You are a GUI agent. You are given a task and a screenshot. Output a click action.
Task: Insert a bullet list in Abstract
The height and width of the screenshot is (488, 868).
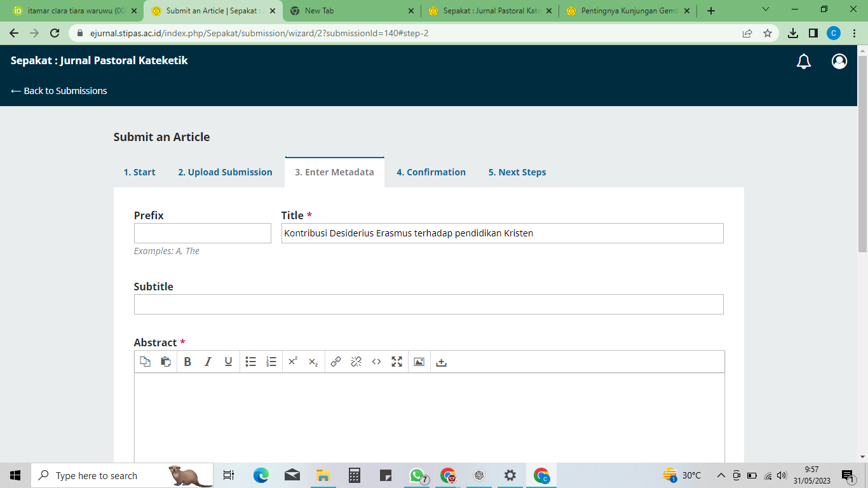pyautogui.click(x=251, y=362)
